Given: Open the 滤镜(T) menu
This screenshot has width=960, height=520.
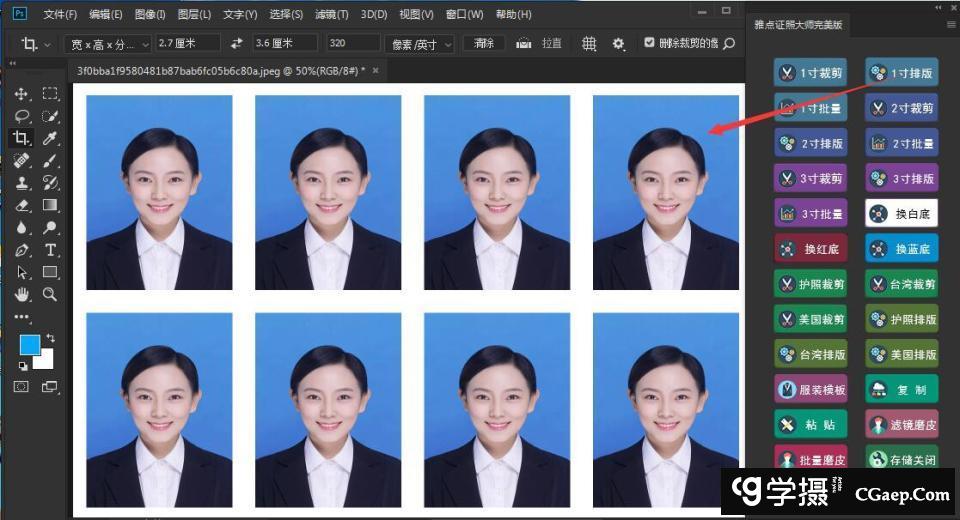Looking at the screenshot, I should tap(331, 13).
